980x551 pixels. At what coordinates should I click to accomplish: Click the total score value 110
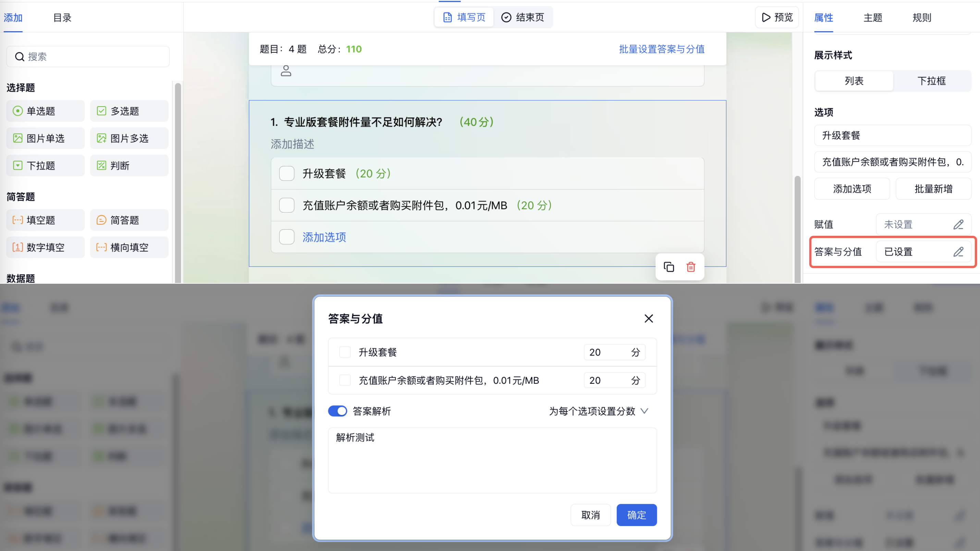point(354,49)
